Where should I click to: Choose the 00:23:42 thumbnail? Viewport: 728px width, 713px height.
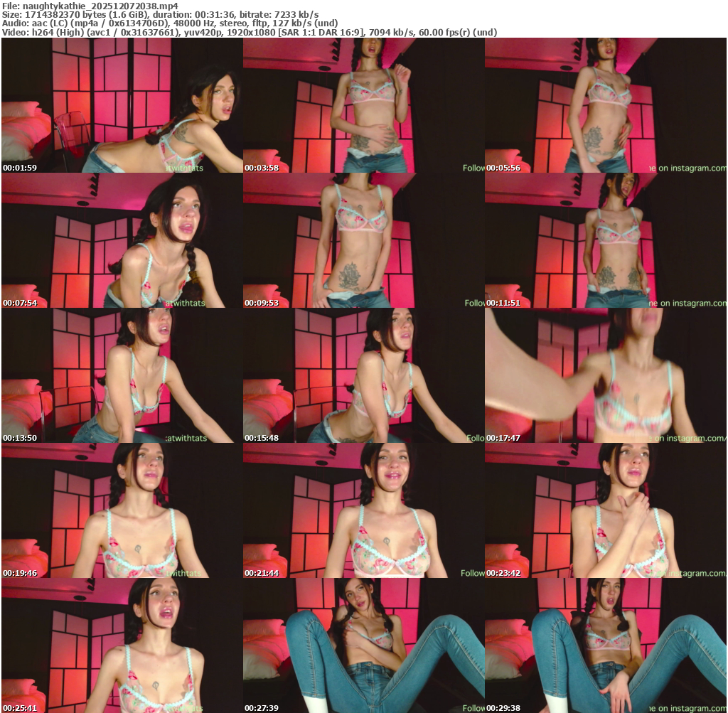tap(606, 510)
